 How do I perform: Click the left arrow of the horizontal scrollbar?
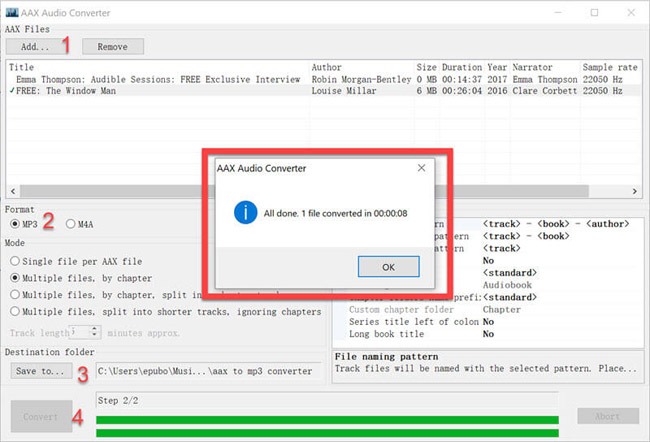(13, 191)
